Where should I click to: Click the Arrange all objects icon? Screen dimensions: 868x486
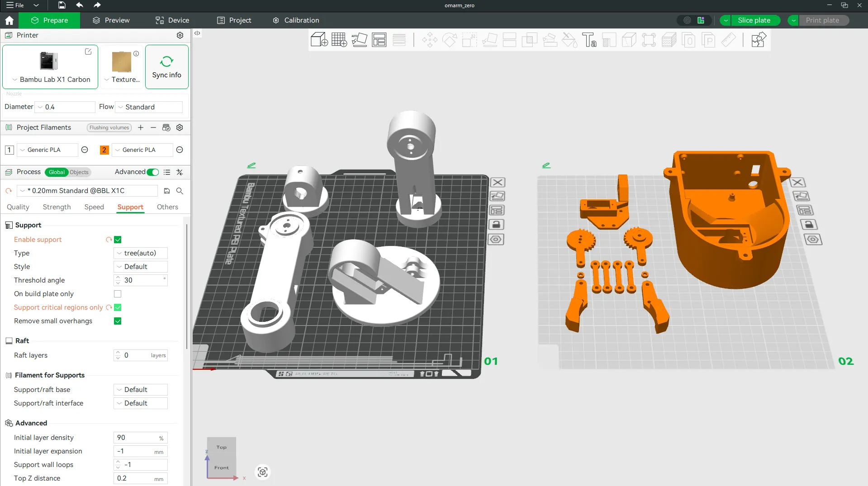click(x=379, y=40)
